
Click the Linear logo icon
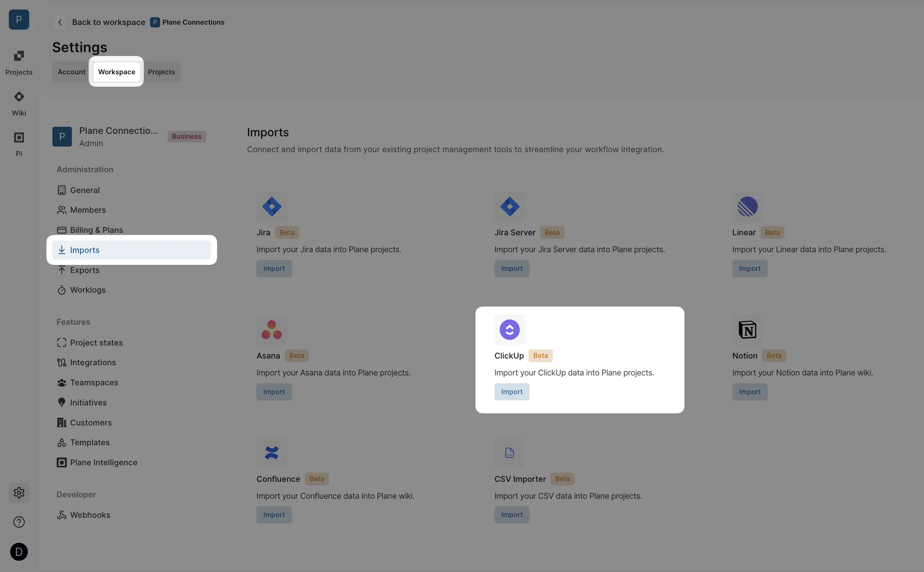[x=747, y=206]
